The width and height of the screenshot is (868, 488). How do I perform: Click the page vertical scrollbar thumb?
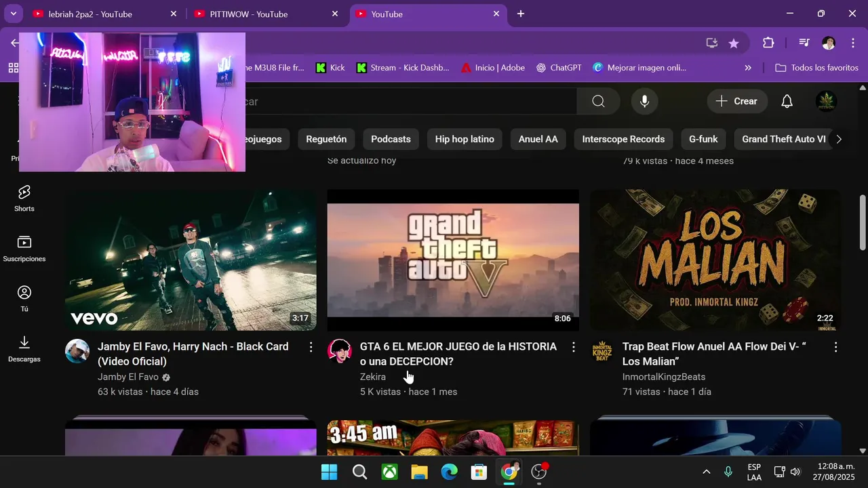(x=863, y=222)
